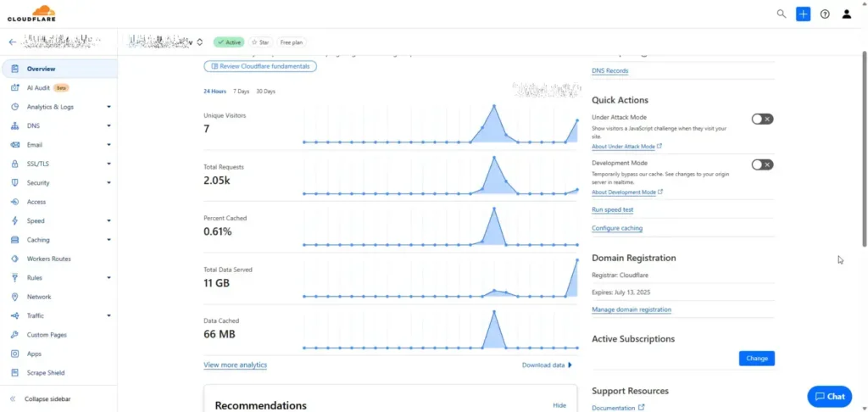868x412 pixels.
Task: Click the Workers Routes diamond icon
Action: coord(15,259)
